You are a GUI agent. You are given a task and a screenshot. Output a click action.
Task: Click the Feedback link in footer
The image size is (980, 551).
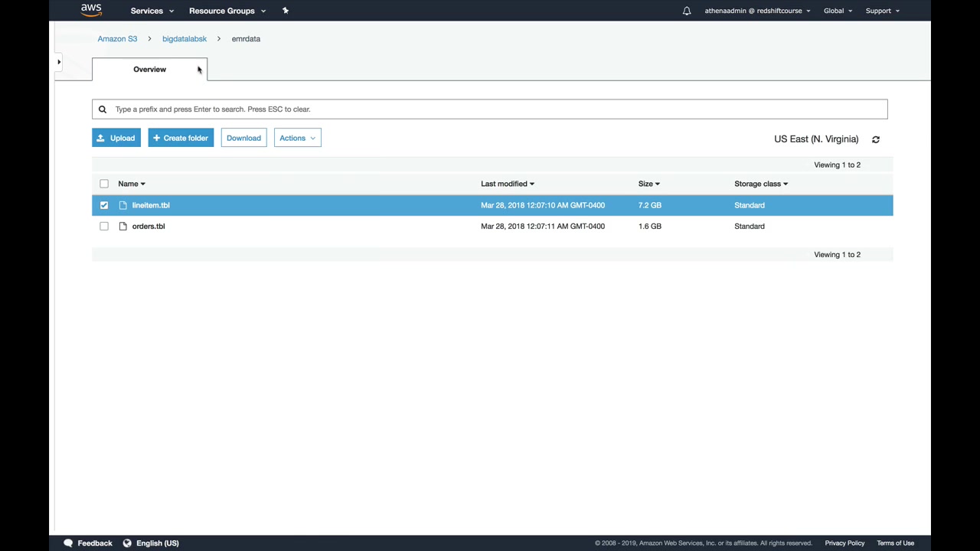(x=95, y=543)
